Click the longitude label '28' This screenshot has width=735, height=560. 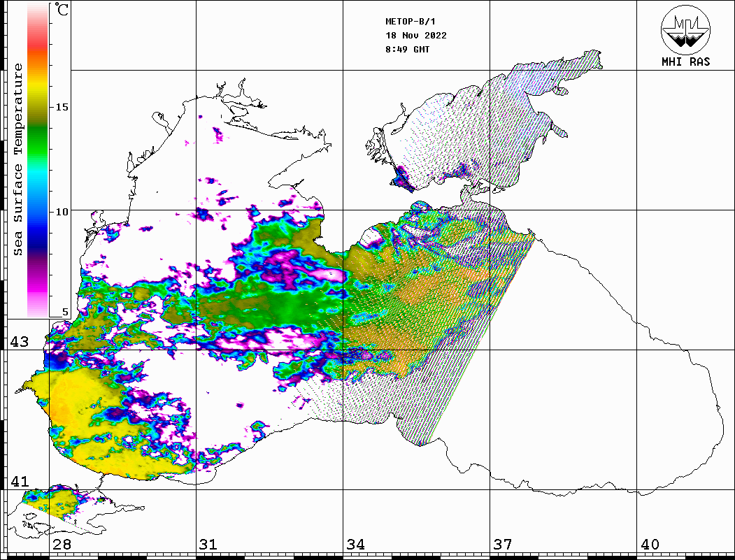62,545
